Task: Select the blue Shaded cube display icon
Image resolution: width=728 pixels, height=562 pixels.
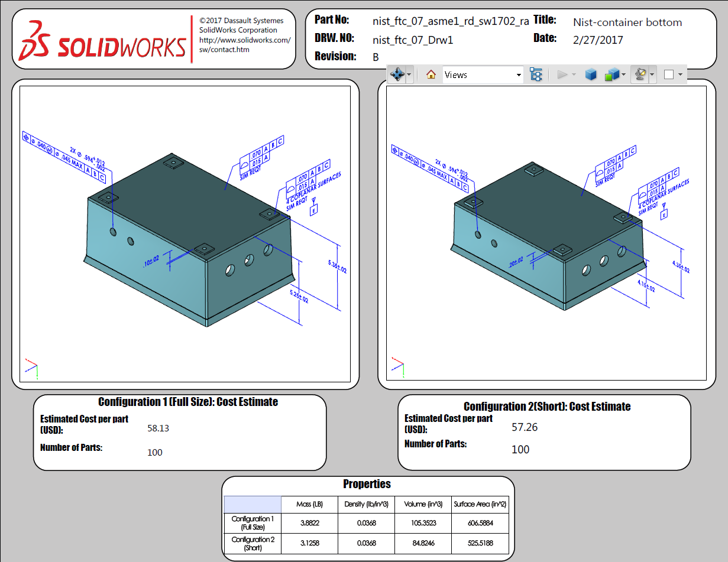Action: pos(591,74)
